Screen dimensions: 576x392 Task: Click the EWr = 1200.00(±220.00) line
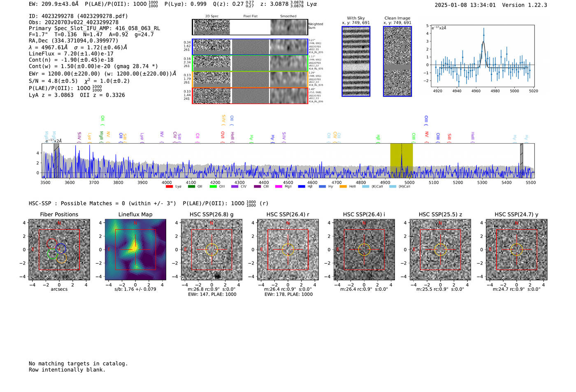click(x=102, y=74)
